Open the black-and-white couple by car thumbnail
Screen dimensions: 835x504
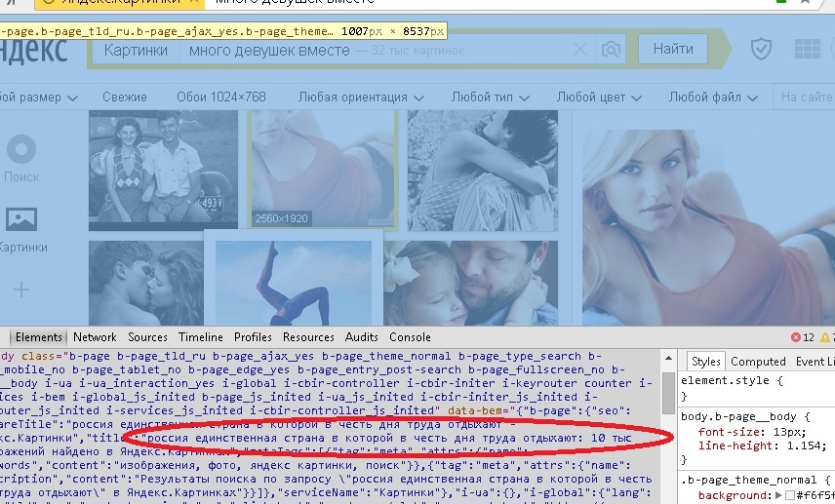tap(163, 171)
